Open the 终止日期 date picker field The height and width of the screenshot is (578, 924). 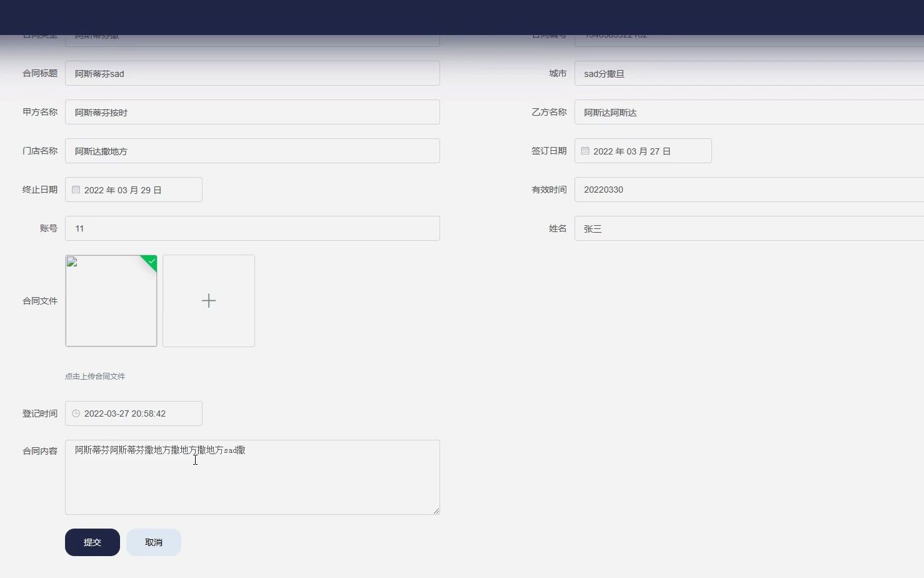[x=134, y=190]
